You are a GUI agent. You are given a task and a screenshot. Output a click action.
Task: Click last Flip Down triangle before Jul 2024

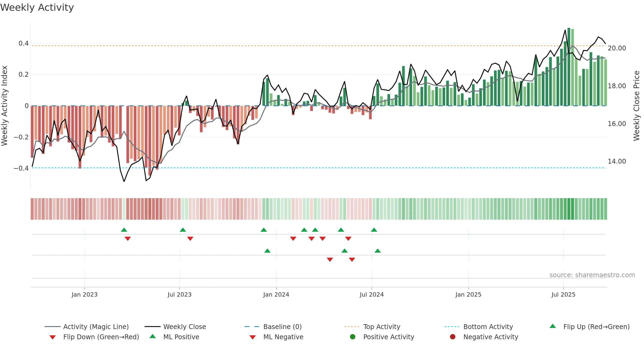(x=348, y=239)
